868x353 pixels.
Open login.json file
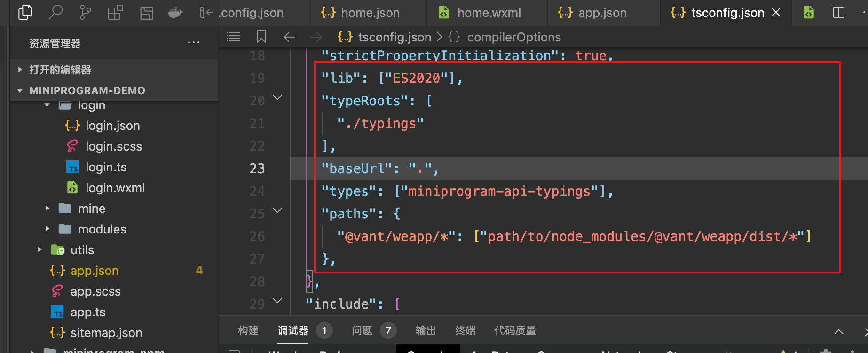click(112, 126)
